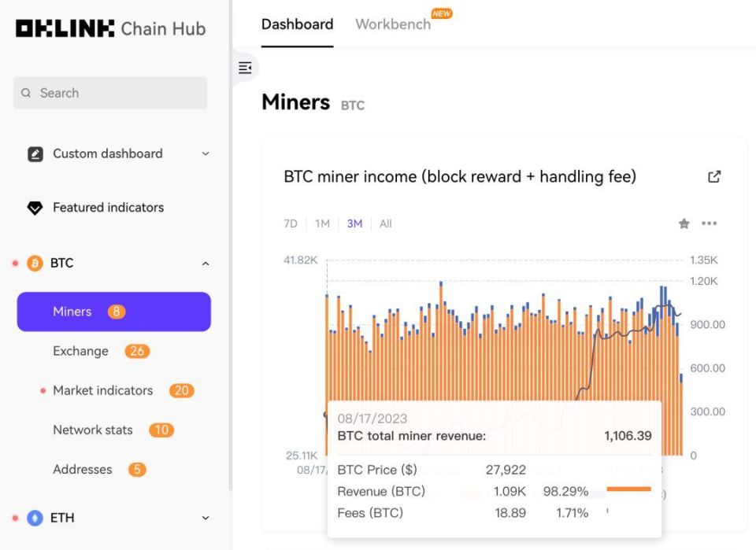The width and height of the screenshot is (756, 550).
Task: Go to Network stats section
Action: coord(93,430)
